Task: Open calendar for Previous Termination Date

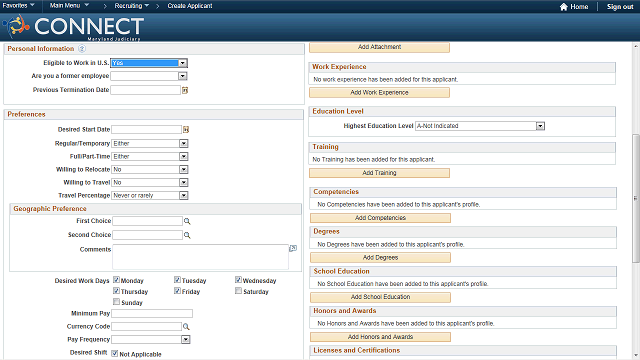Action: click(185, 90)
